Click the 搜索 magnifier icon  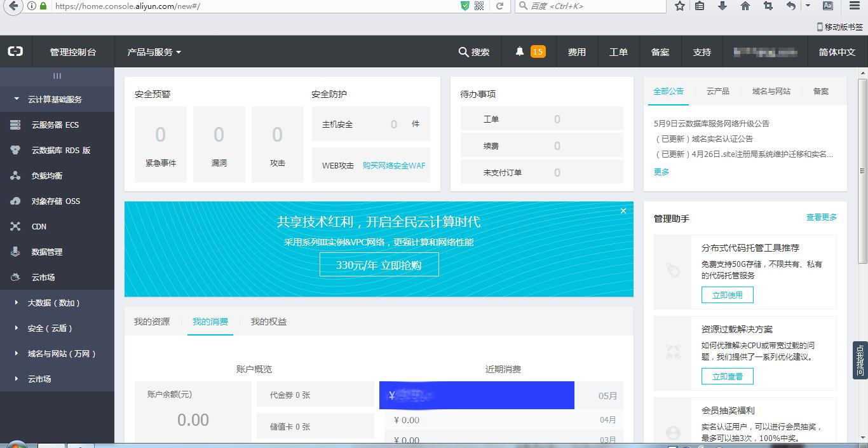coord(464,51)
